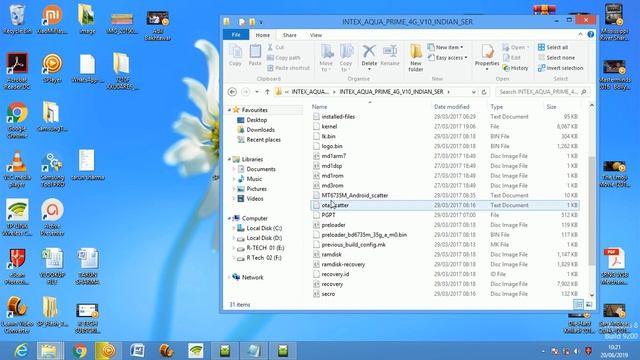
Task: Collapse the Favourites tree section
Action: [229, 110]
